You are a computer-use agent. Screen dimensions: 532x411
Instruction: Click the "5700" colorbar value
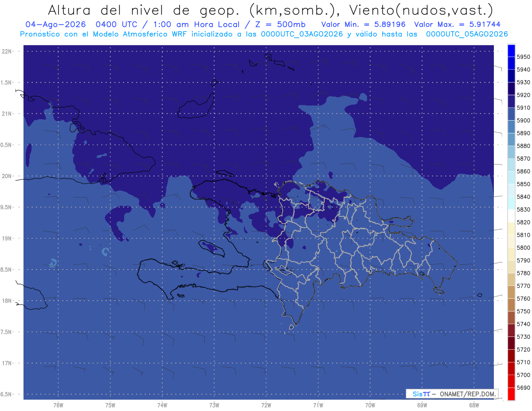click(523, 375)
